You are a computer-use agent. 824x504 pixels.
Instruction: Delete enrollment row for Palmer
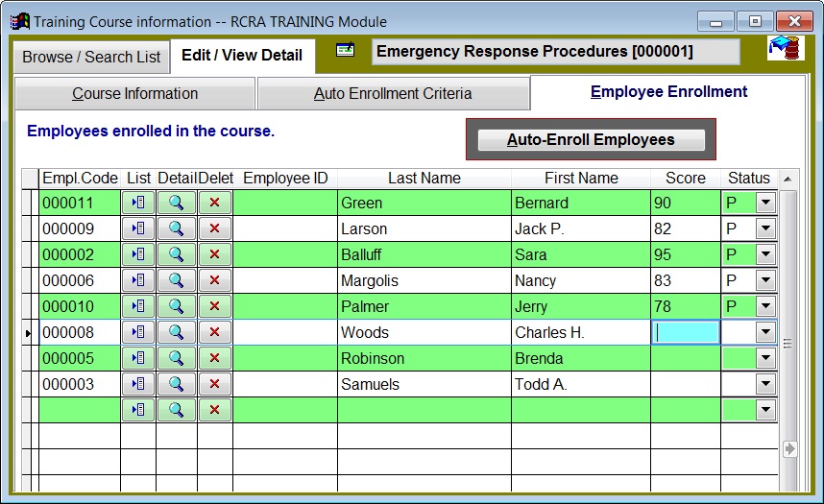215,306
